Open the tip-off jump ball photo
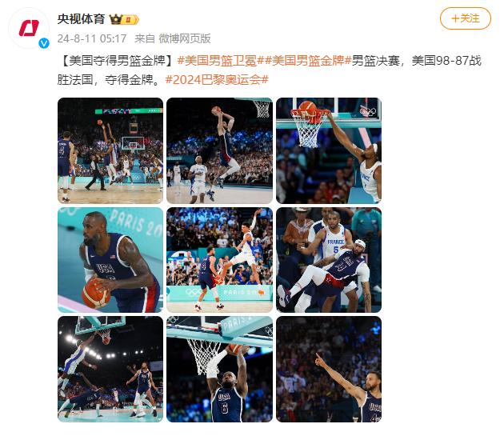This screenshot has height=440, width=504. tap(110, 150)
